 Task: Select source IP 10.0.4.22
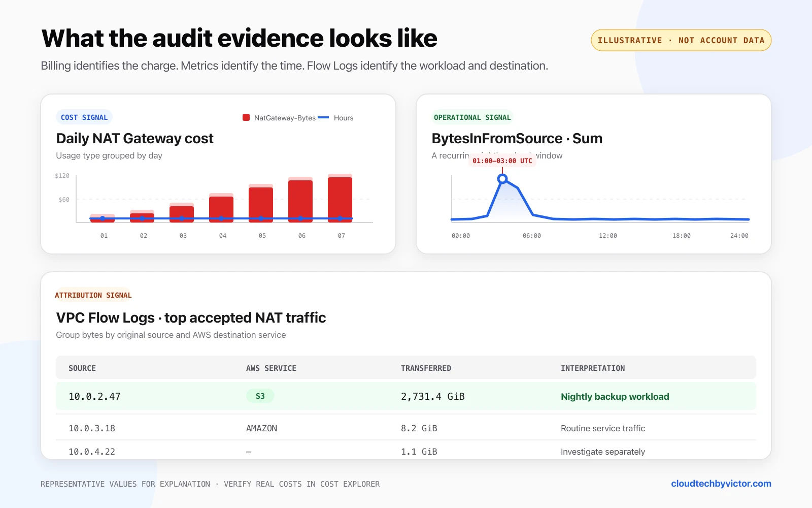click(x=92, y=452)
